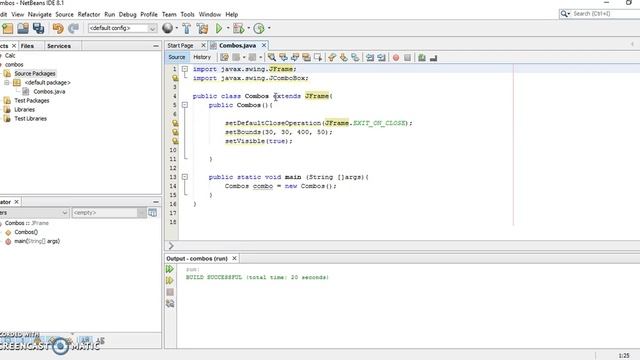Toggle Bookmark on current line
Viewport: 640px width, 360px height.
pyautogui.click(x=356, y=58)
